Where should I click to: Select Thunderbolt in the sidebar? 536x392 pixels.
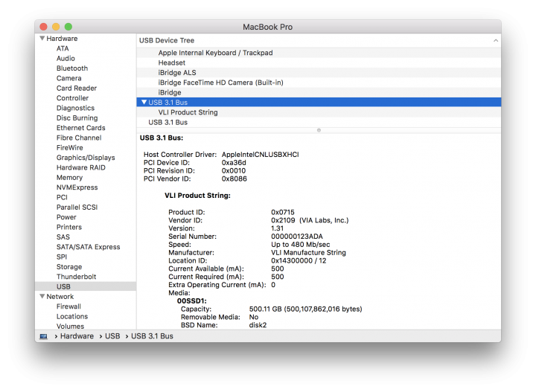click(x=76, y=276)
